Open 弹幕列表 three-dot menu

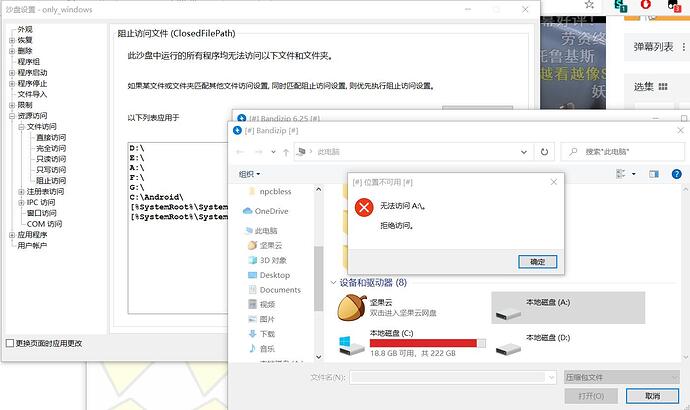pos(683,47)
